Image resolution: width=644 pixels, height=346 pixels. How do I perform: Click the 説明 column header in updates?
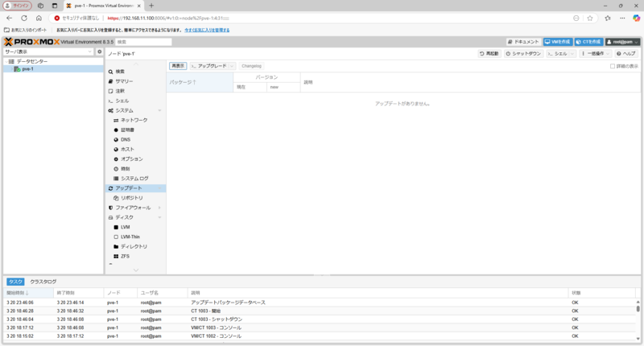tap(470, 82)
